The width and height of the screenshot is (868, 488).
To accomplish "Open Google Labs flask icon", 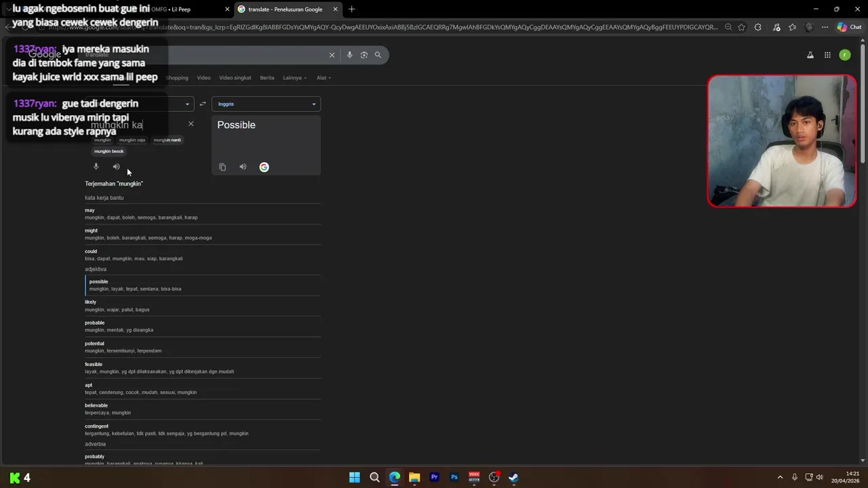I will click(810, 55).
